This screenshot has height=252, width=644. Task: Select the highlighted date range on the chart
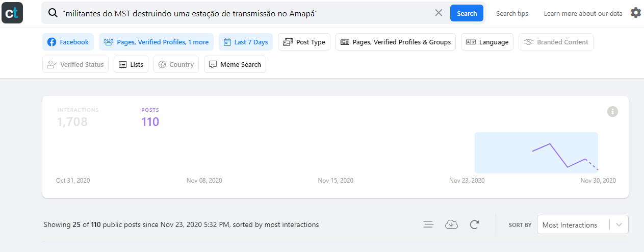[536, 153]
